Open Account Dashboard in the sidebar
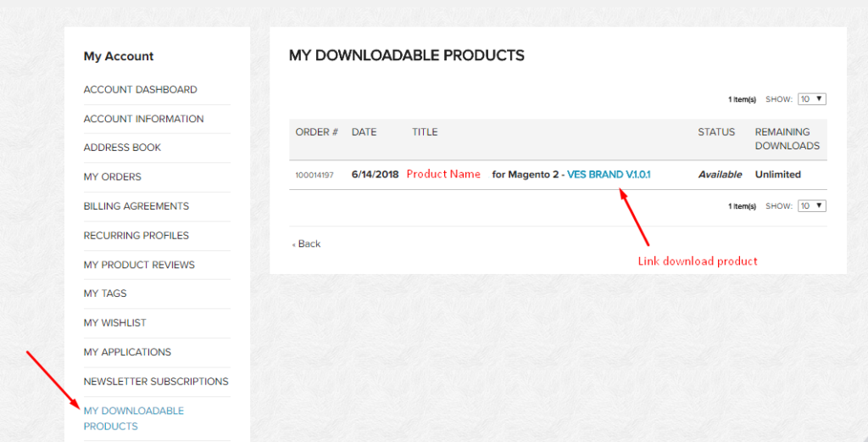 tap(140, 90)
